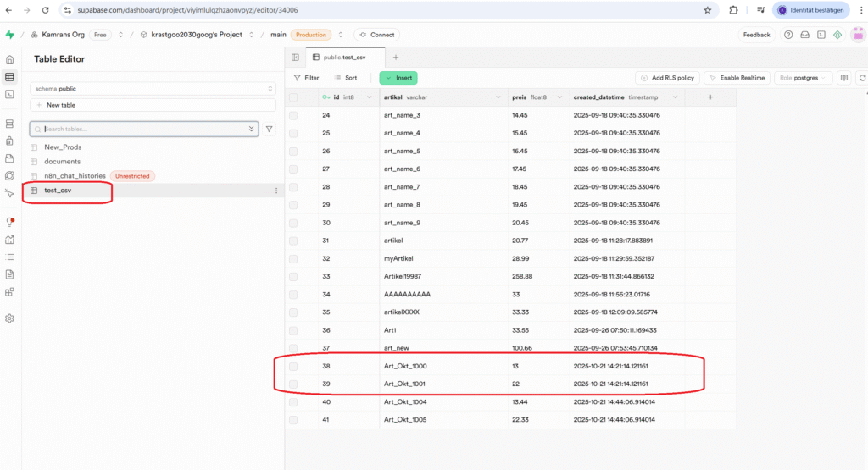Image resolution: width=868 pixels, height=470 pixels.
Task: Click the refresh table icon
Action: coord(862,78)
